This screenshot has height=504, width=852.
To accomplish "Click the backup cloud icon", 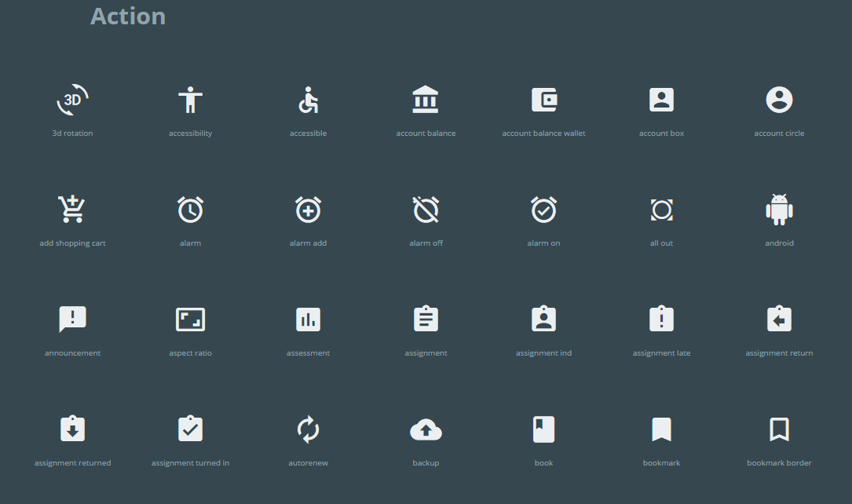I will coord(426,429).
